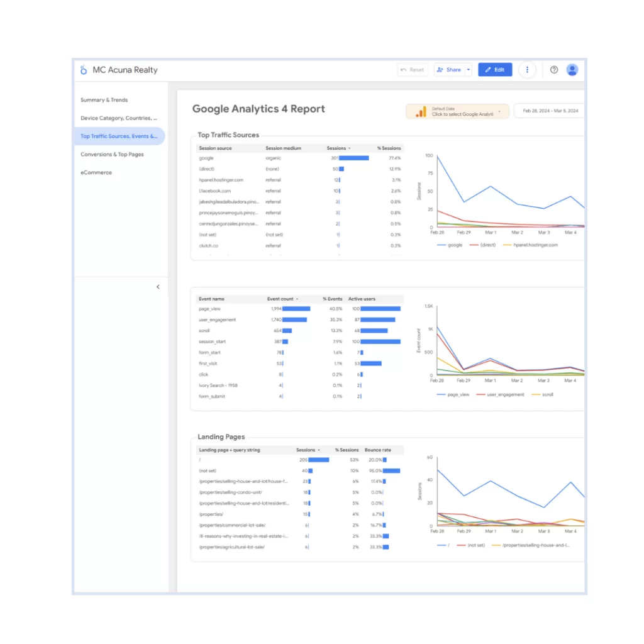Image resolution: width=644 pixels, height=644 pixels.
Task: Select the session_start event row
Action: coord(300,341)
